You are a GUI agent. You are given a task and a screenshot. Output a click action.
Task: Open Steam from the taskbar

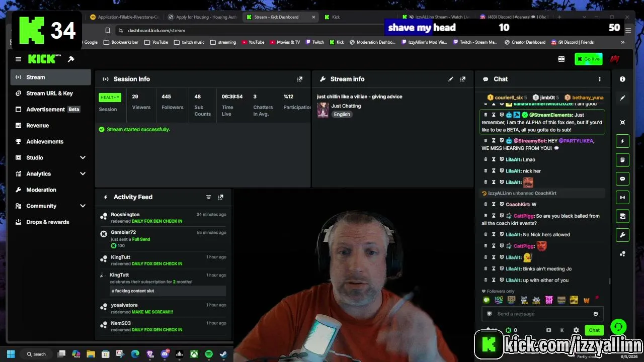click(x=223, y=354)
